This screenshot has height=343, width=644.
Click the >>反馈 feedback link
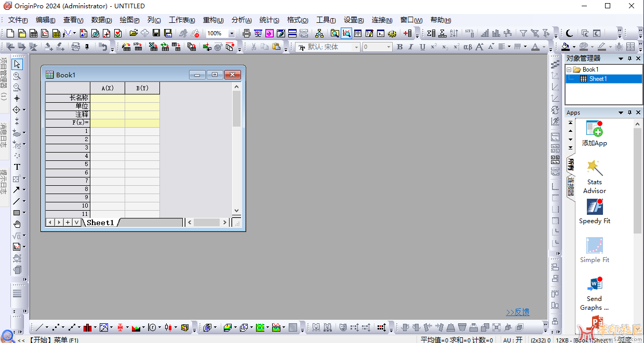(x=518, y=312)
